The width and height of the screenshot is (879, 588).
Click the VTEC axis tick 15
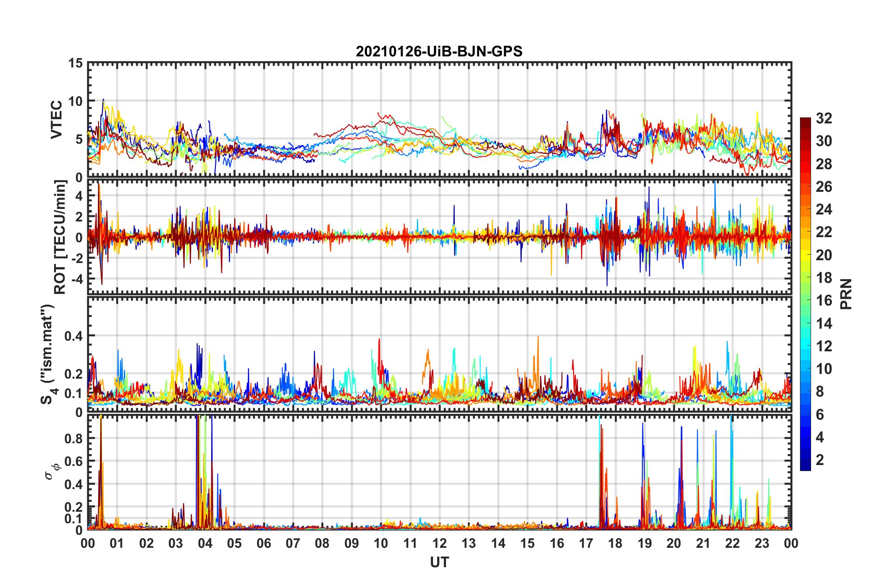tap(76, 63)
